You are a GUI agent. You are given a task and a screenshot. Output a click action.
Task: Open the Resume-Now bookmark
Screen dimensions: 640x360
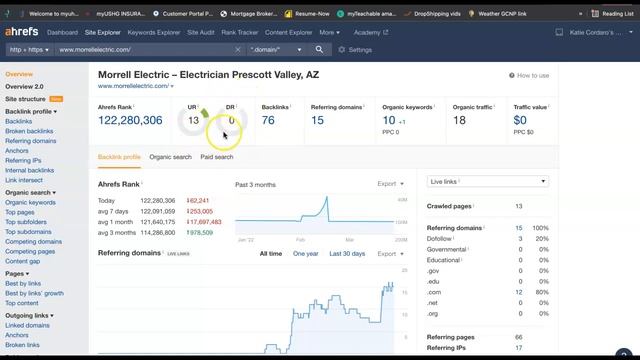307,14
